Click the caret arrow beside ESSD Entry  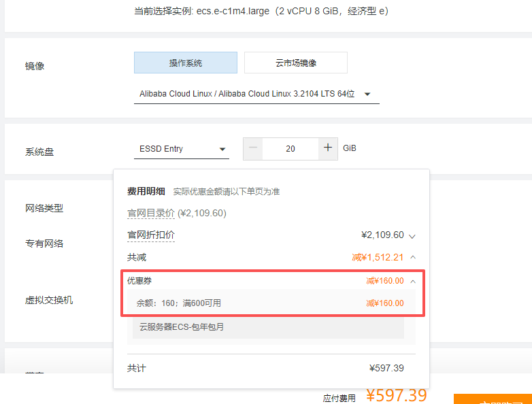pyautogui.click(x=222, y=150)
